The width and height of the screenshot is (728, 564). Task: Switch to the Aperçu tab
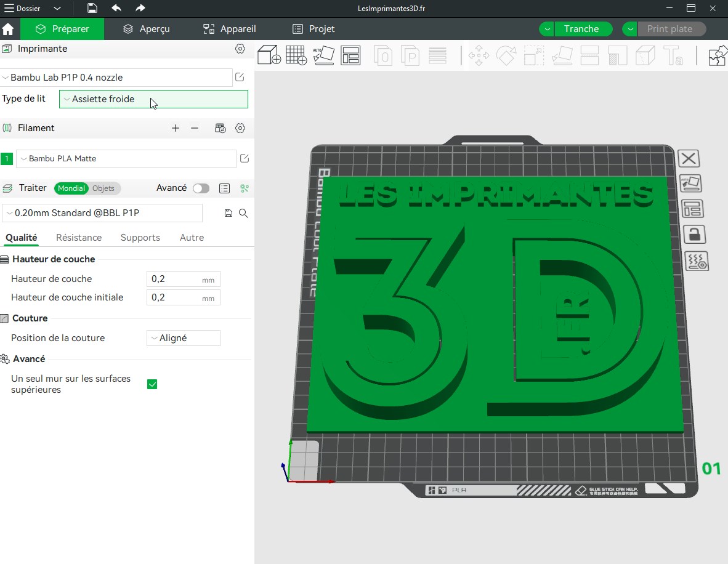146,29
